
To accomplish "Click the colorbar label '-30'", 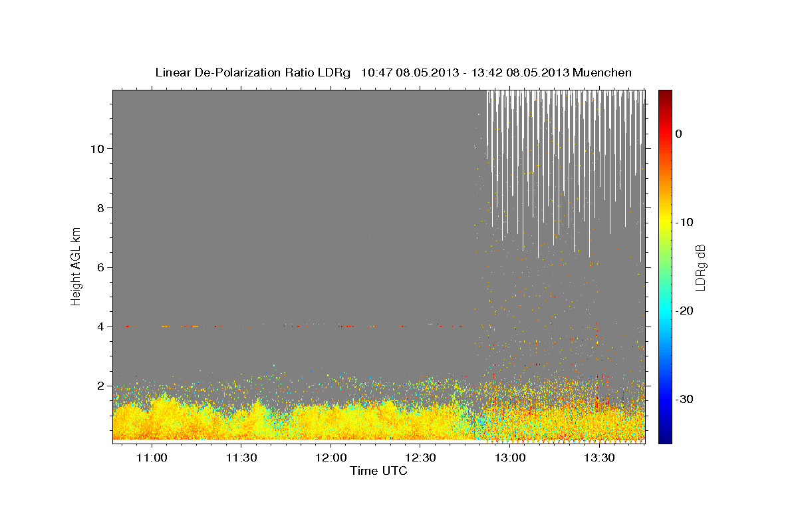I will (x=685, y=399).
